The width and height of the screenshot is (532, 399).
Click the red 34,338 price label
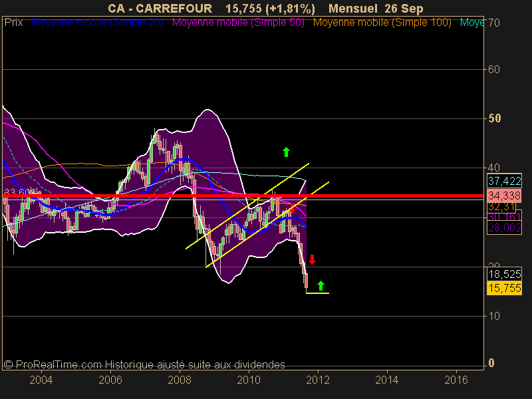(505, 196)
